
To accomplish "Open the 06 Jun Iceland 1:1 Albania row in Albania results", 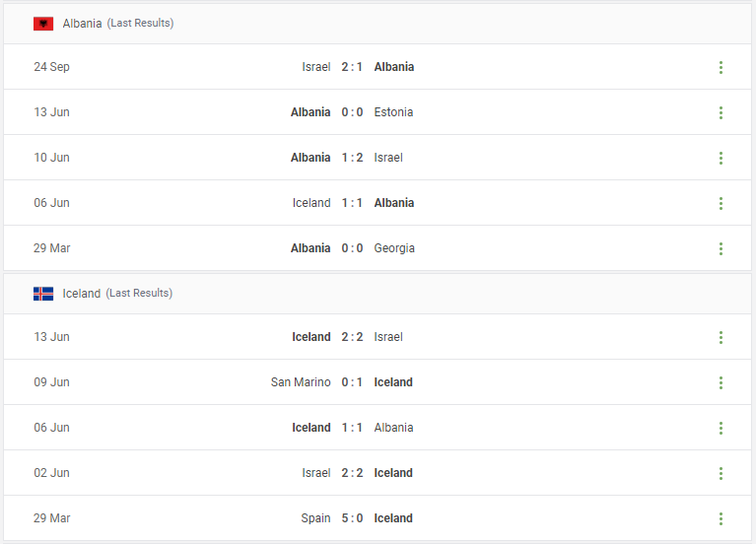I will pos(378,203).
